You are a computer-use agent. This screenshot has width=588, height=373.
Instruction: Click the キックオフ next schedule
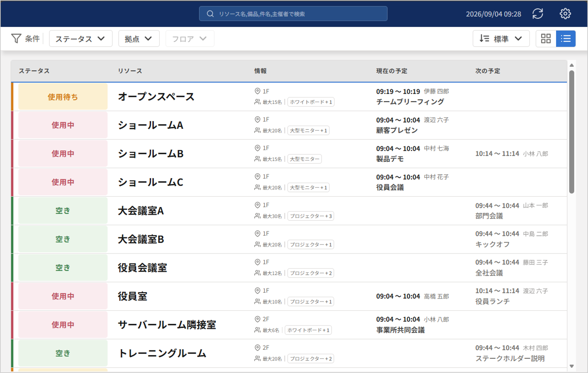point(492,244)
